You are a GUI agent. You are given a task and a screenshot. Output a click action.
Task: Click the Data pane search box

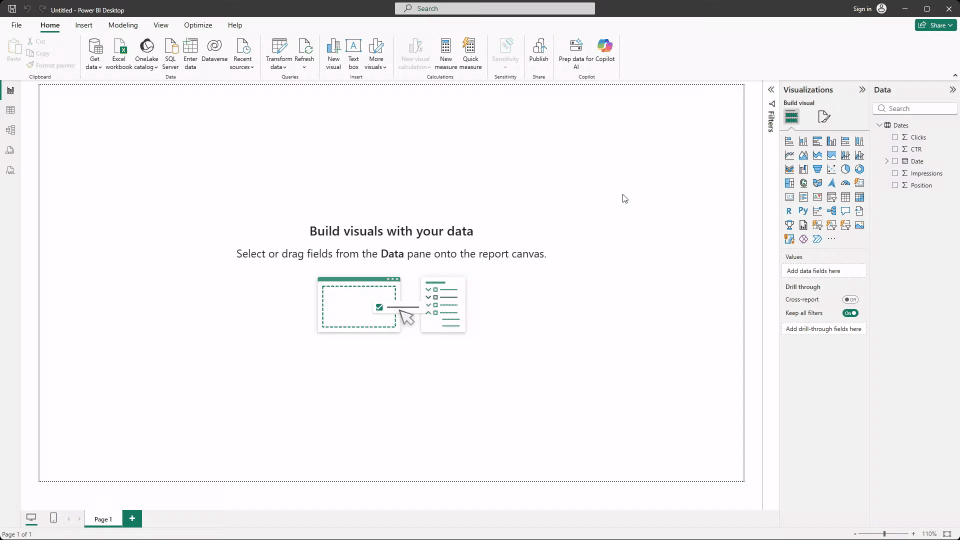click(x=916, y=108)
